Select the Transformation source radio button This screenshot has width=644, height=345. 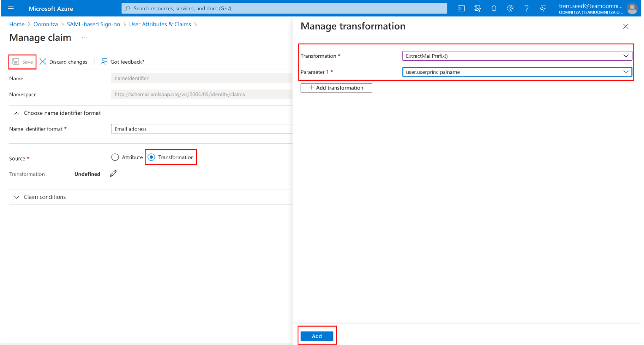(152, 158)
